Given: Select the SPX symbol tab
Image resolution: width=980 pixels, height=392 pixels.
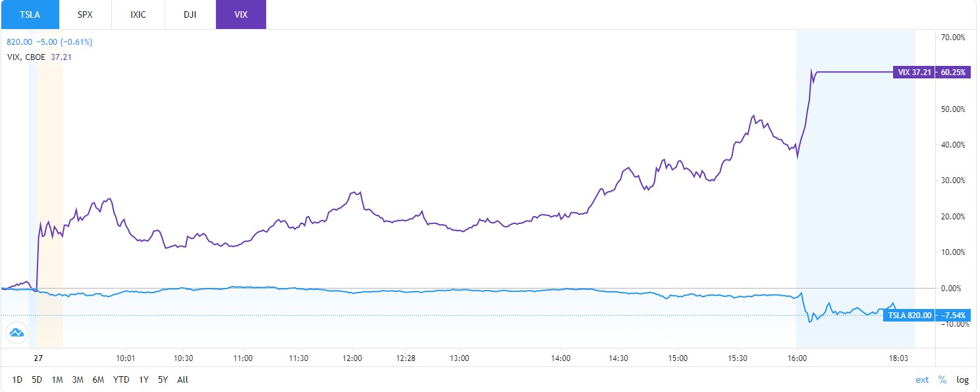Looking at the screenshot, I should [x=85, y=14].
